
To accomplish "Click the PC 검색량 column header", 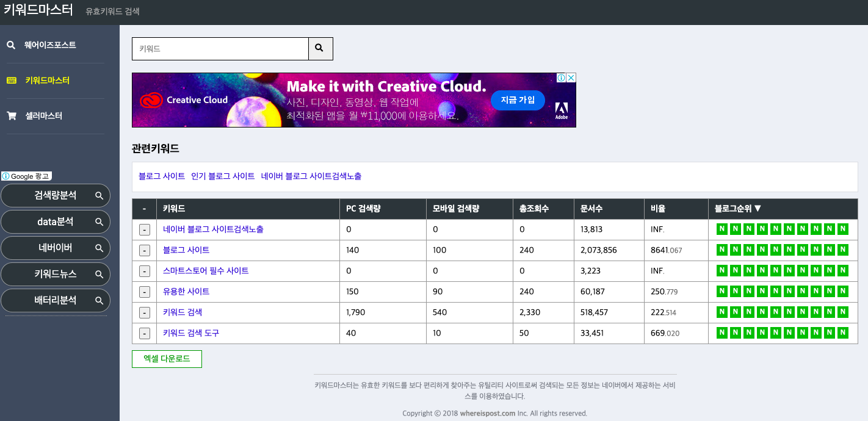I will coord(383,209).
